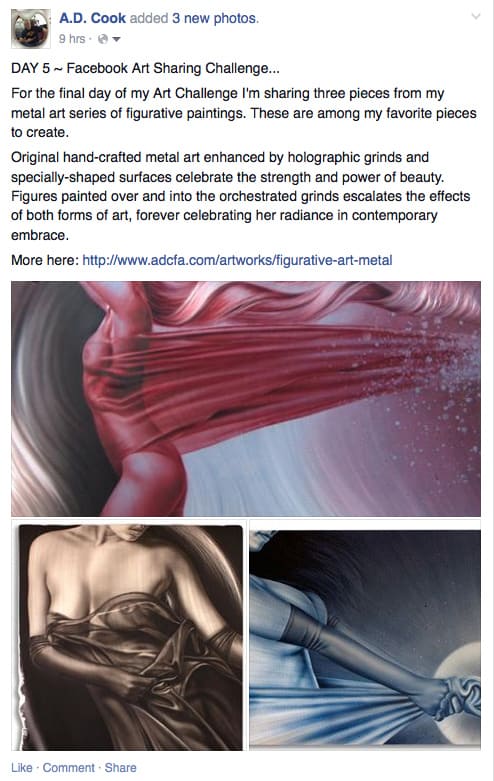Image resolution: width=494 pixels, height=781 pixels.
Task: Click Comment under the post
Action: (68, 768)
